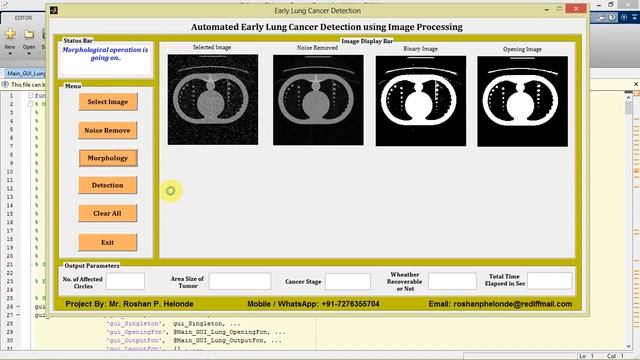Open the Selected Image thumbnail
Image resolution: width=640 pixels, height=360 pixels.
tap(213, 100)
